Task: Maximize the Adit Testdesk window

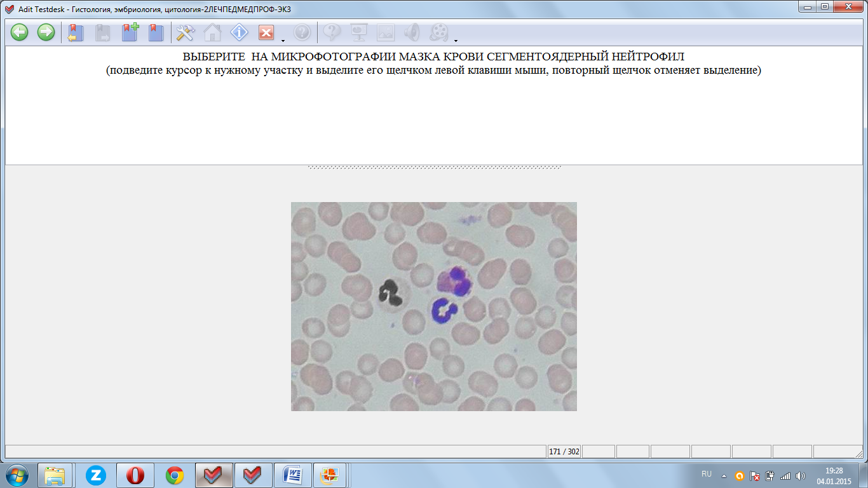Action: coord(826,6)
